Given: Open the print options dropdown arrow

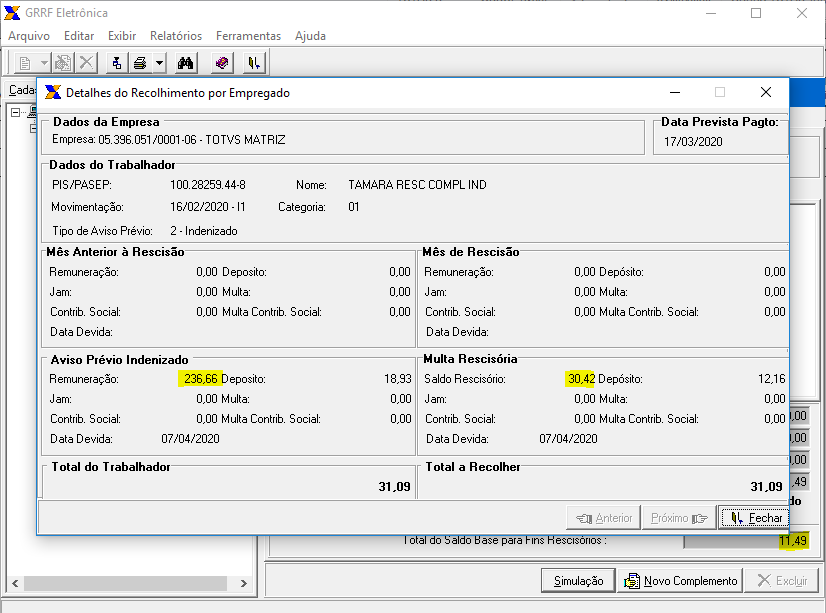Looking at the screenshot, I should click(x=159, y=63).
